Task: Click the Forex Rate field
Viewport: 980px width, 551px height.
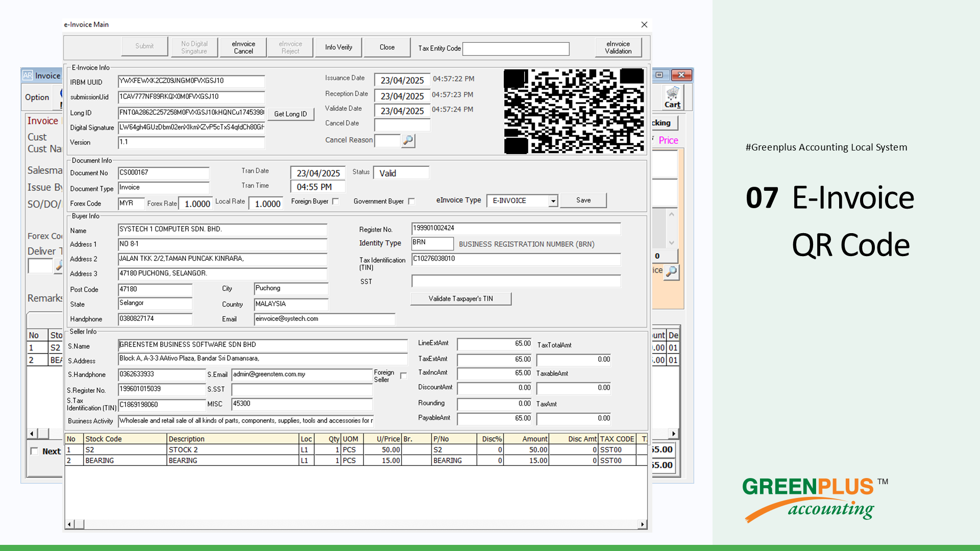Action: pyautogui.click(x=197, y=204)
